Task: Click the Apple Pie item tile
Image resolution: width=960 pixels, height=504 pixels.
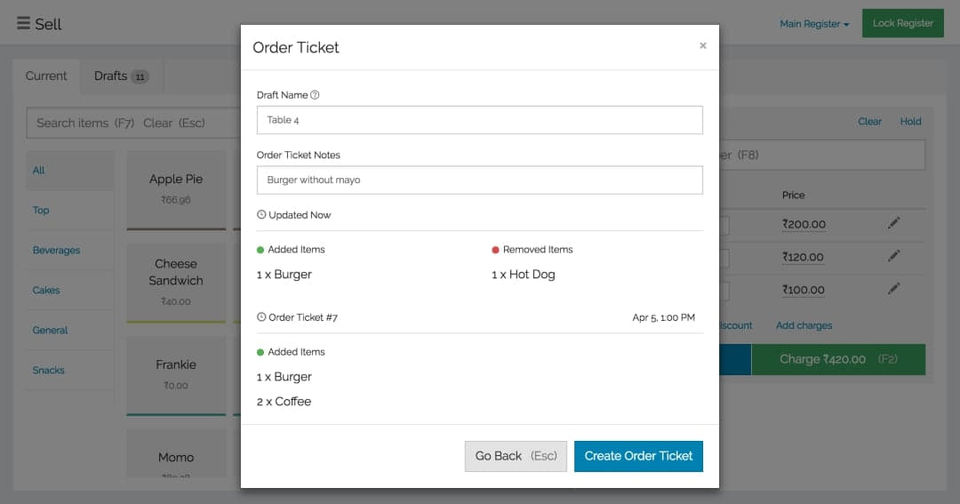Action: click(176, 187)
